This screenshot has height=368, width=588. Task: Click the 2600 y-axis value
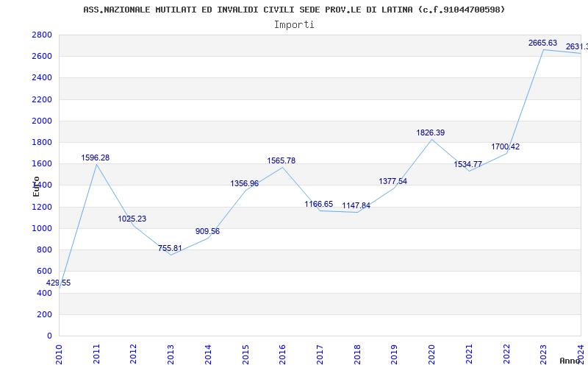click(x=42, y=57)
